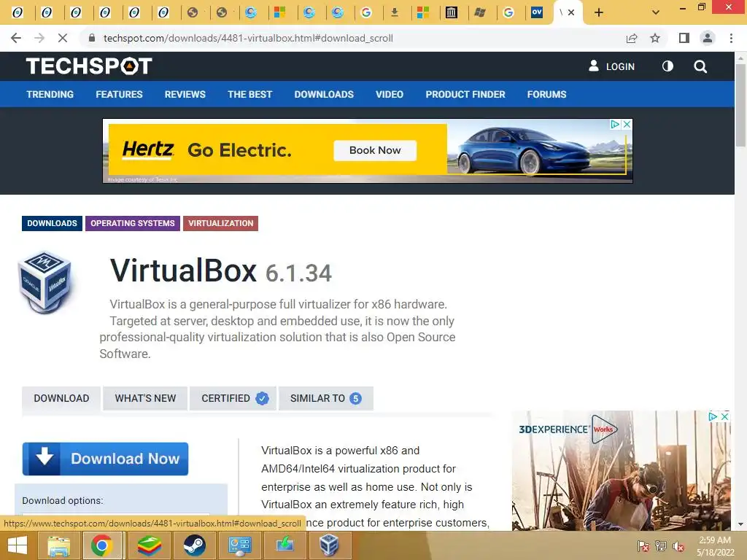The image size is (747, 560).
Task: Open the clock showing 2:59 AM
Action: 715,545
